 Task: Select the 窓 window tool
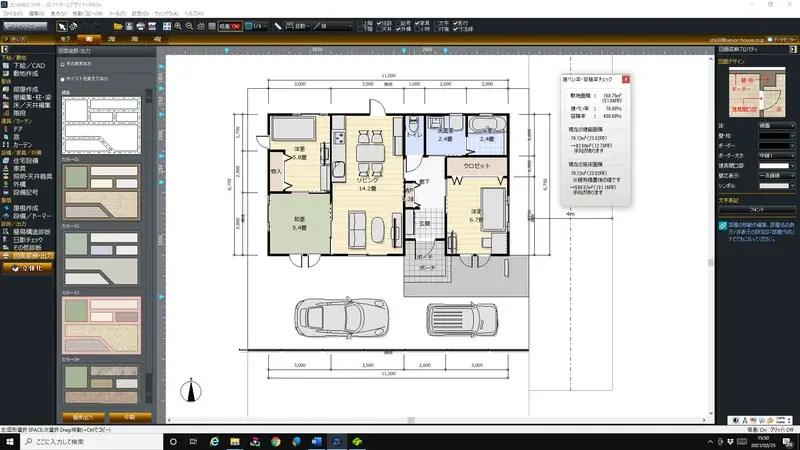tap(16, 137)
